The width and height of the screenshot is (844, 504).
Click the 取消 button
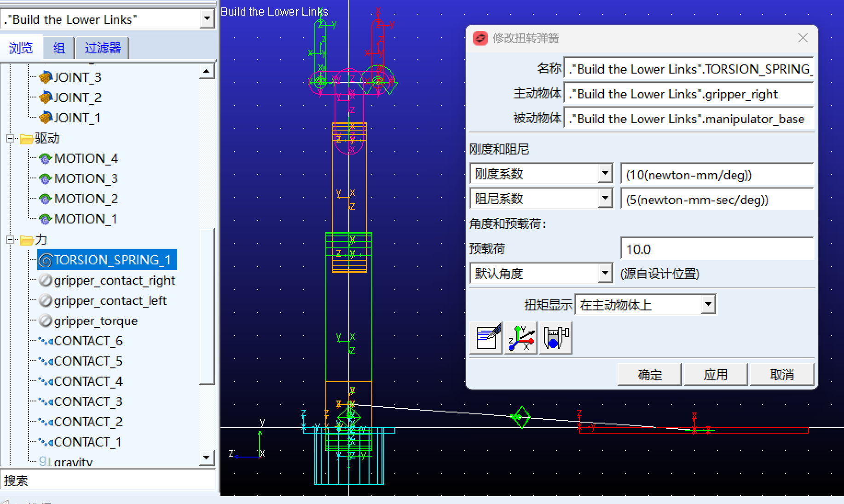point(782,375)
